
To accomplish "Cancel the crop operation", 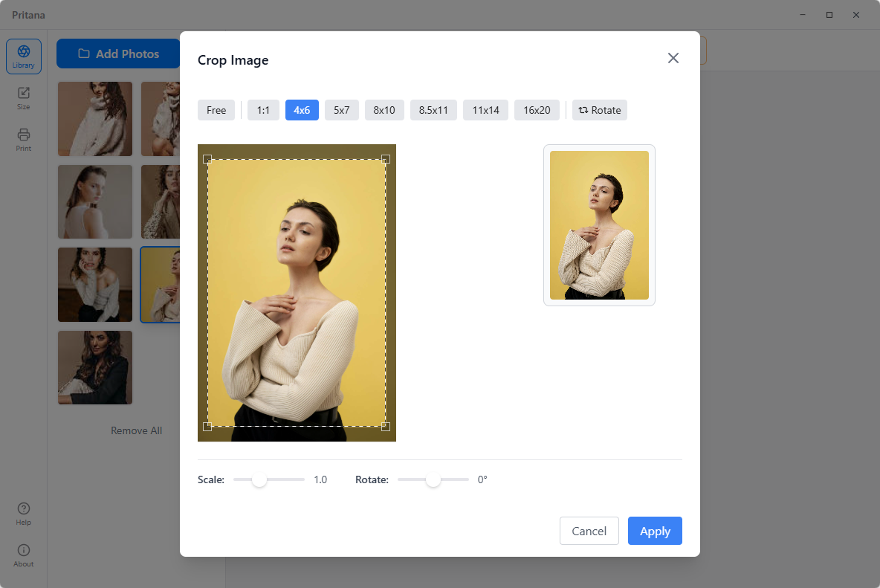I will point(589,531).
